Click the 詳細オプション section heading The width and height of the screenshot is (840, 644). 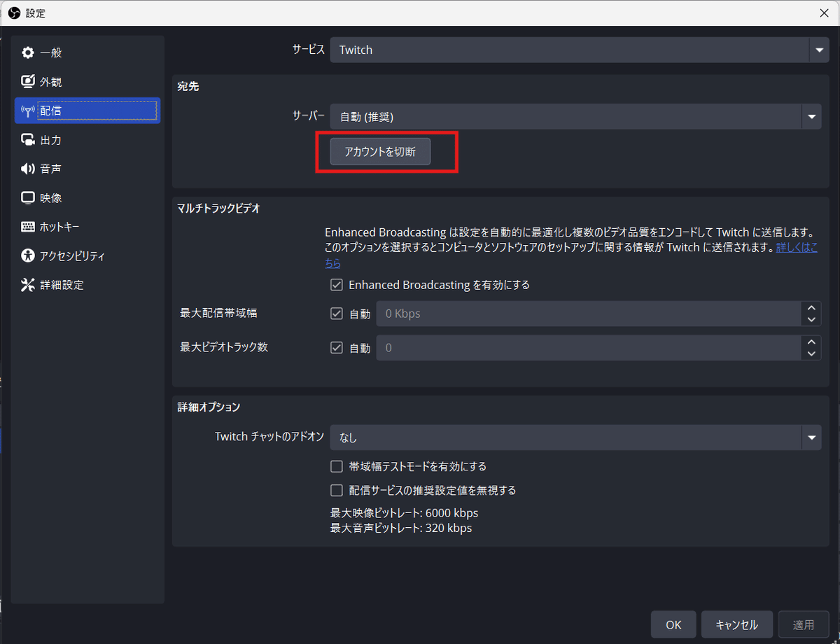[x=209, y=407]
